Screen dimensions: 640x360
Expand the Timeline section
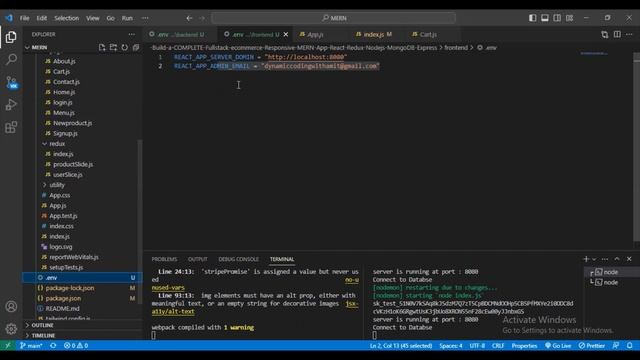click(x=43, y=336)
